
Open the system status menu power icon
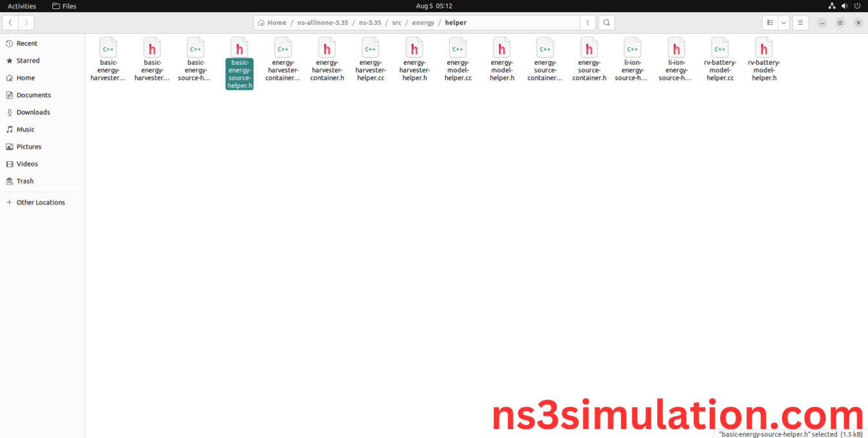click(x=857, y=6)
